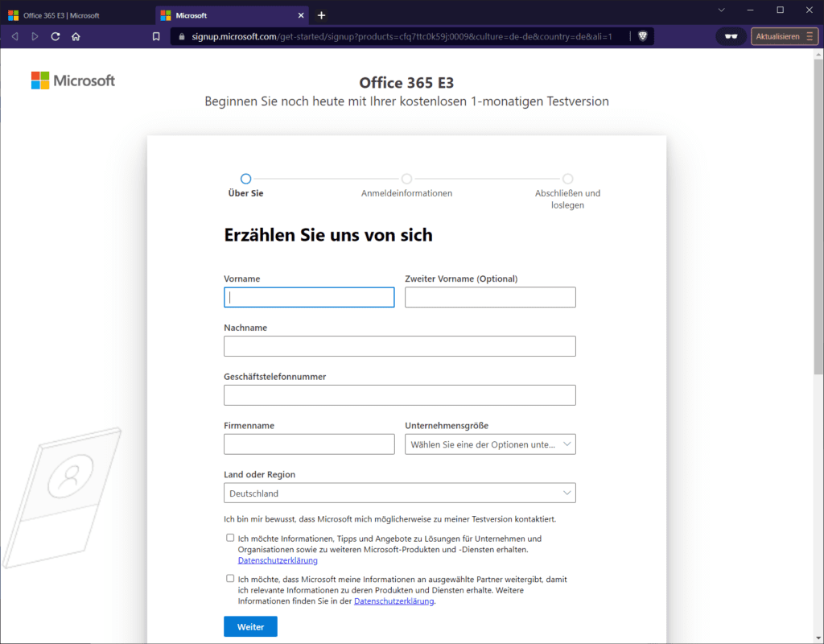The image size is (824, 644).
Task: Reload the page with the refresh icon
Action: click(56, 36)
